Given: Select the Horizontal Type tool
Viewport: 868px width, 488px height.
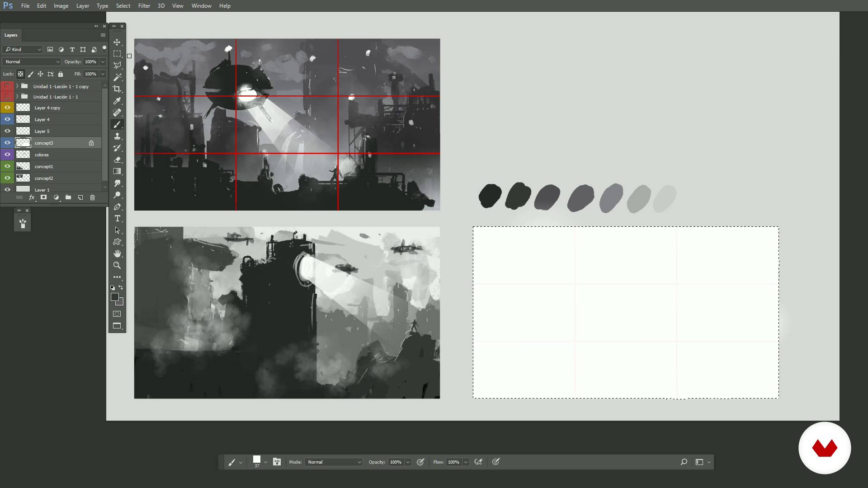Looking at the screenshot, I should pos(117,218).
